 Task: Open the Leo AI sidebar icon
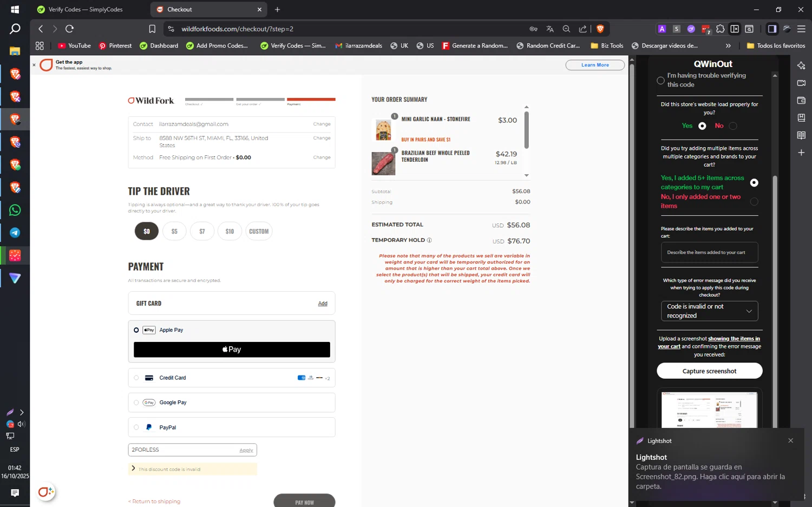801,65
